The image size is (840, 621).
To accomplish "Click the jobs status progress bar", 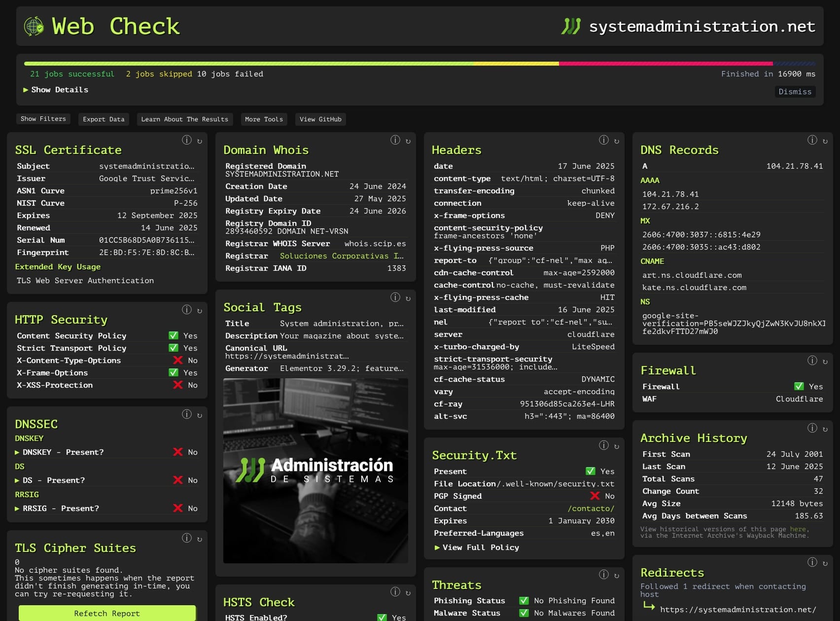I will click(x=419, y=63).
